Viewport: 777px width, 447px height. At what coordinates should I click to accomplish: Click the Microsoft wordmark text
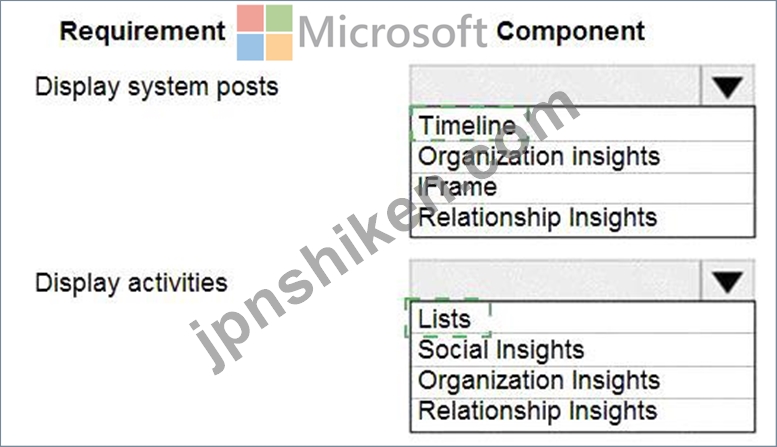pos(392,32)
